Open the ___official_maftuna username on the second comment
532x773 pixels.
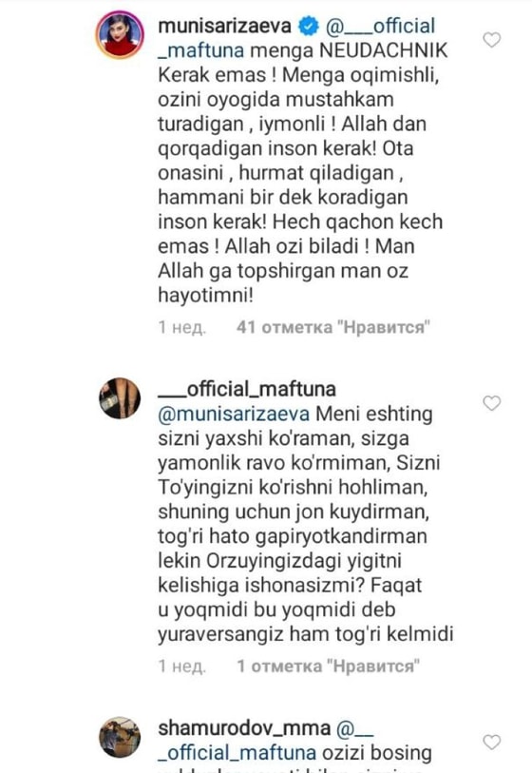(247, 389)
